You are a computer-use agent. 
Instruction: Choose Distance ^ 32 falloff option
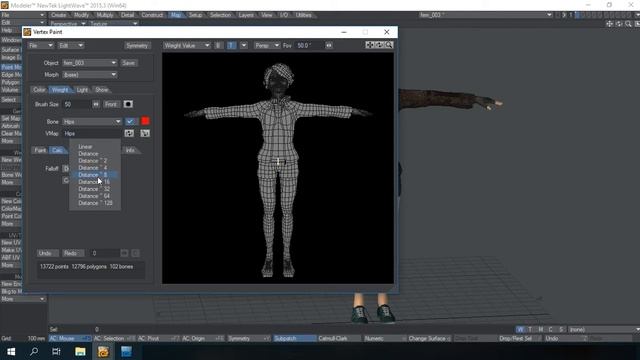pos(95,189)
